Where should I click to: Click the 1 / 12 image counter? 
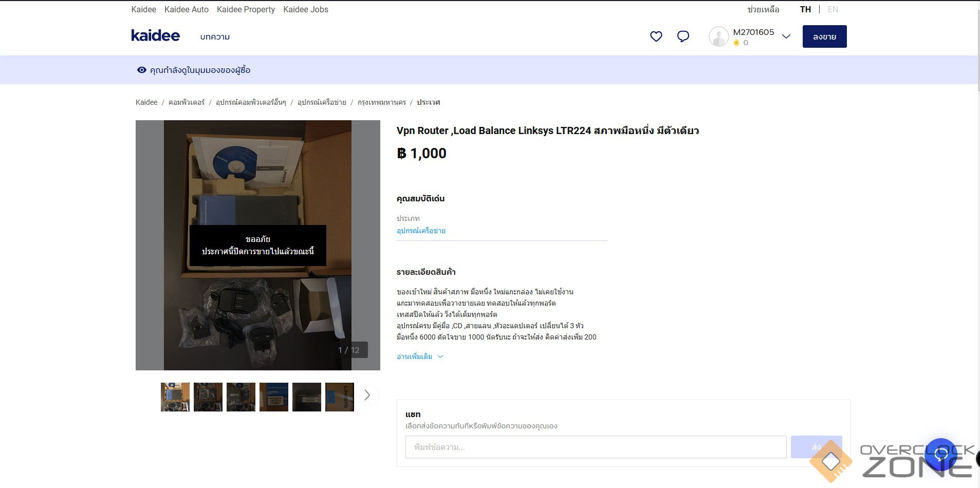tap(349, 350)
